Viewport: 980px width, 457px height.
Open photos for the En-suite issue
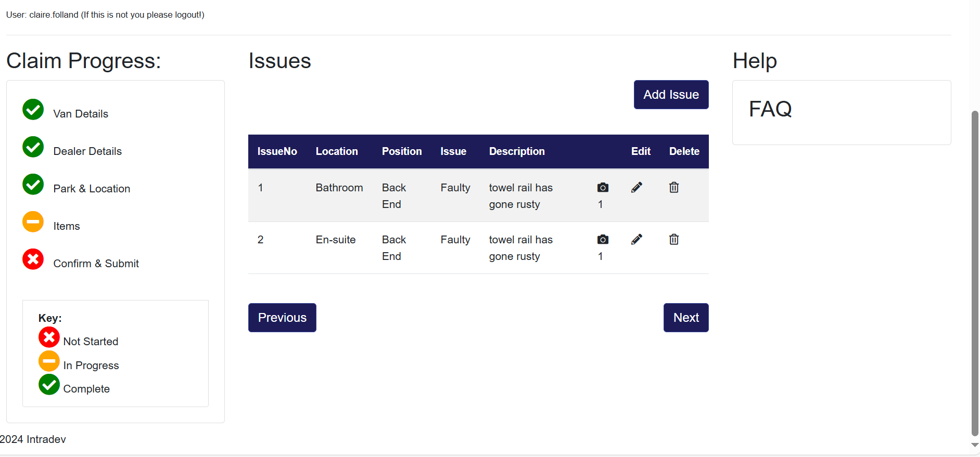603,240
